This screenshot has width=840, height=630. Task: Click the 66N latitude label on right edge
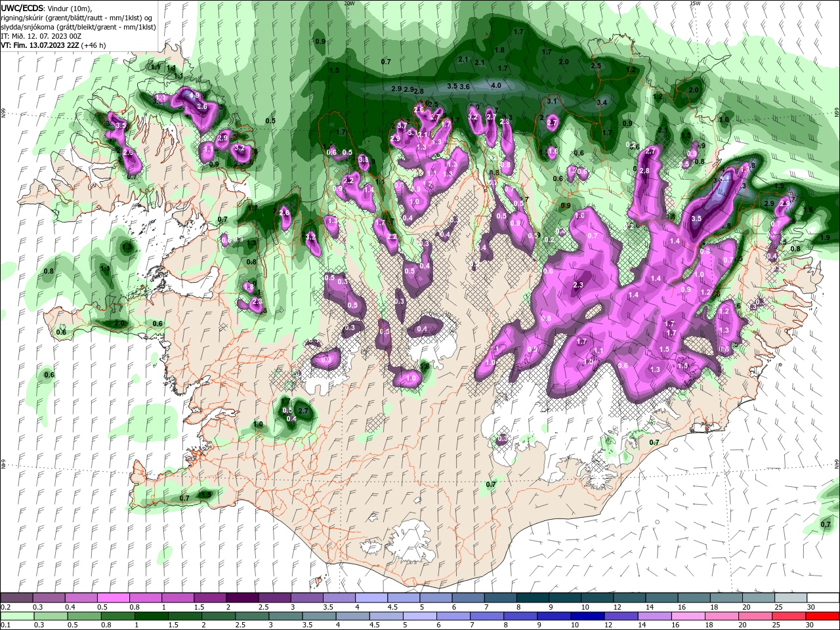pyautogui.click(x=837, y=112)
